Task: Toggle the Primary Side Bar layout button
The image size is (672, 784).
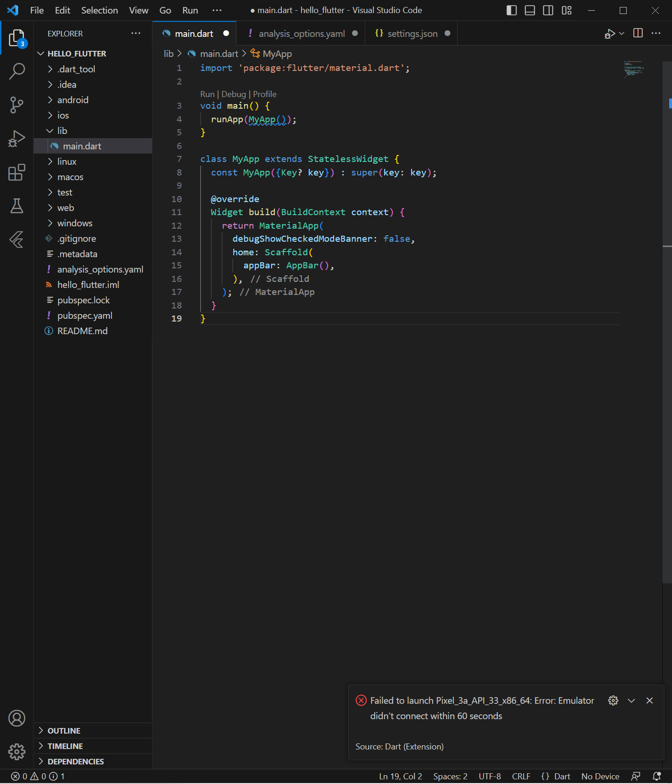Action: (x=511, y=10)
